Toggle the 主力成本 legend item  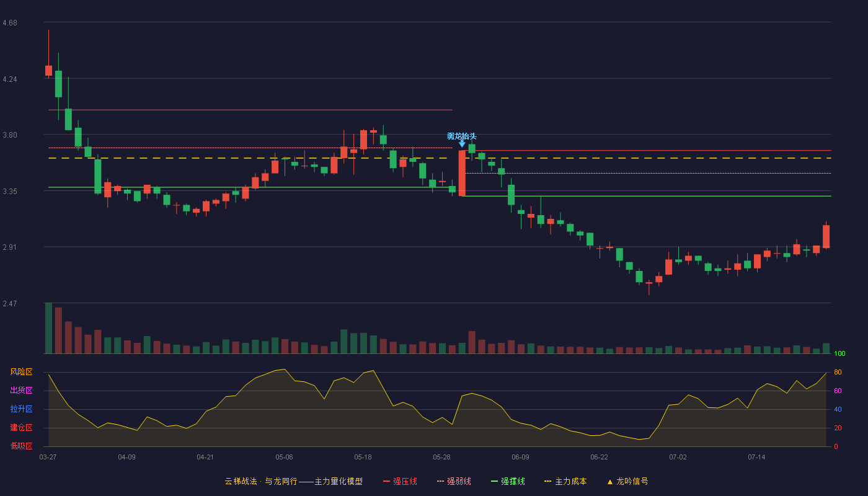tap(565, 481)
